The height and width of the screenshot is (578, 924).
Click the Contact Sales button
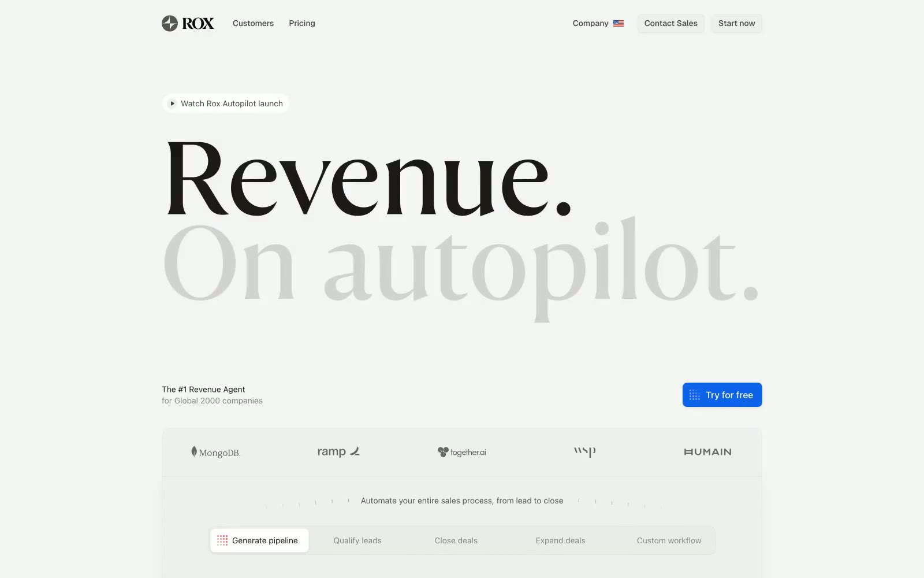coord(670,23)
